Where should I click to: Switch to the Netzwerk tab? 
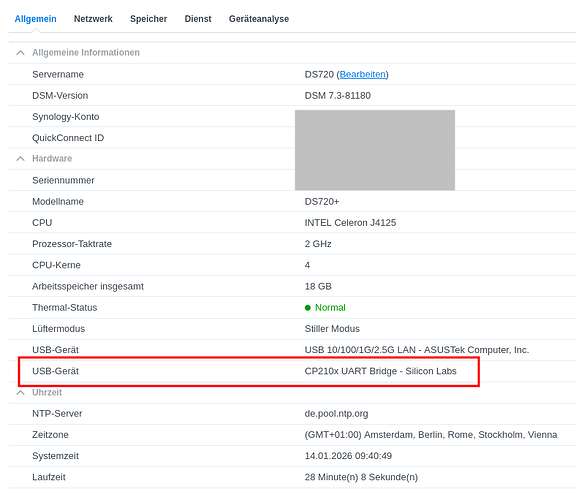(93, 19)
